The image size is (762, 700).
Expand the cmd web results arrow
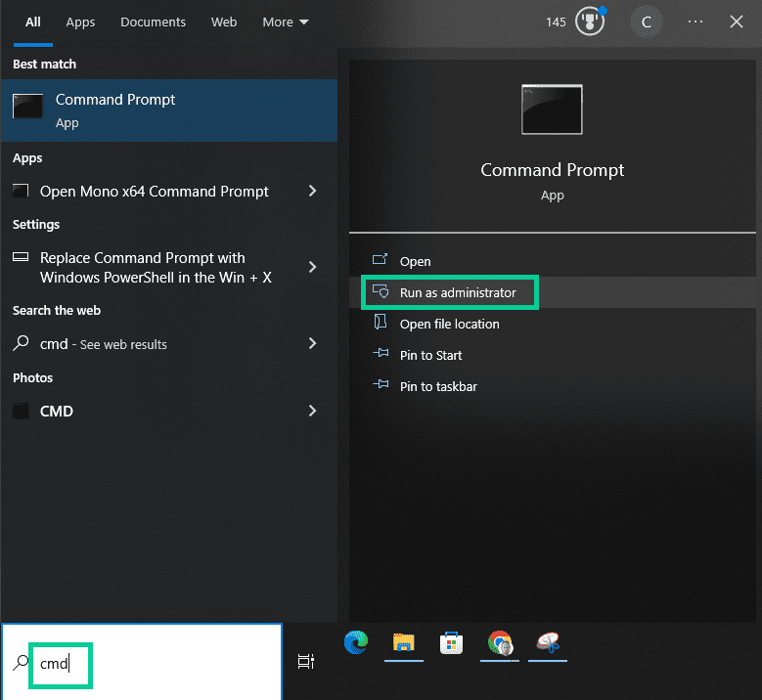(x=313, y=343)
